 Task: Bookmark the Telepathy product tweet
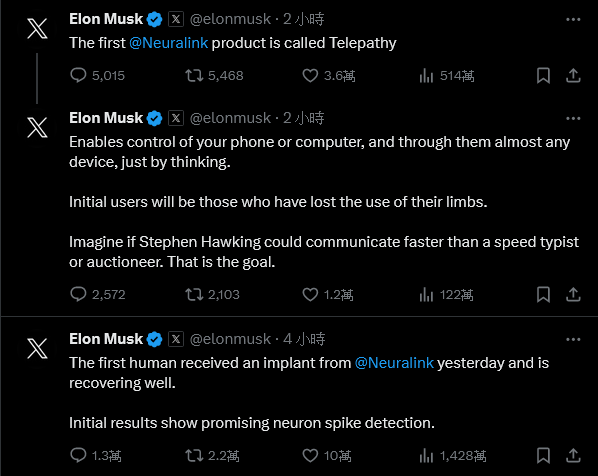(x=543, y=75)
